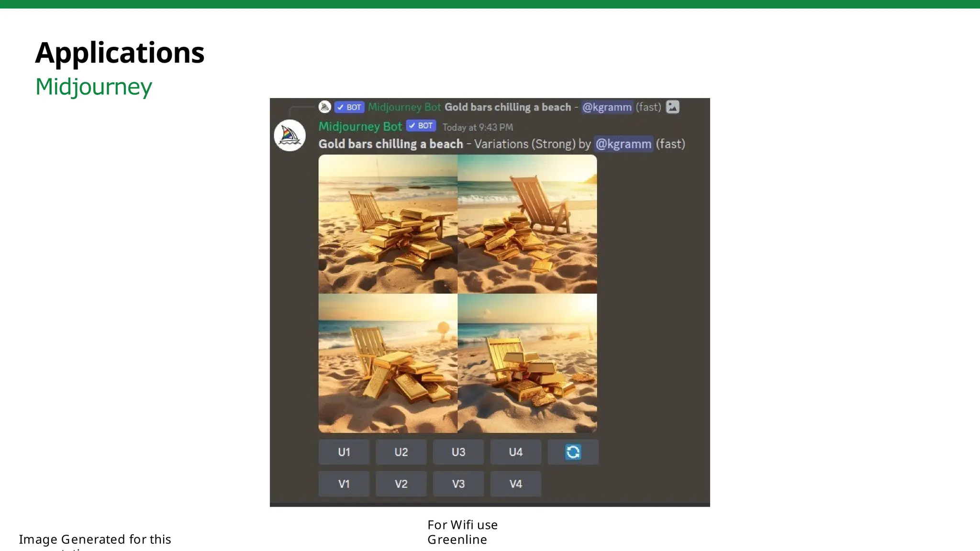Hit the U4 upscale button
The image size is (980, 551).
(515, 452)
